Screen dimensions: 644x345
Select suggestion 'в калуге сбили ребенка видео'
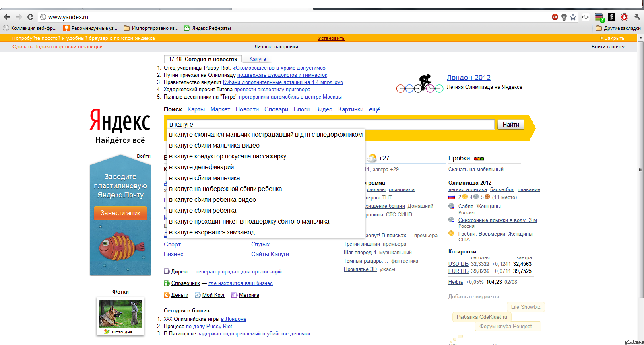pos(266,200)
